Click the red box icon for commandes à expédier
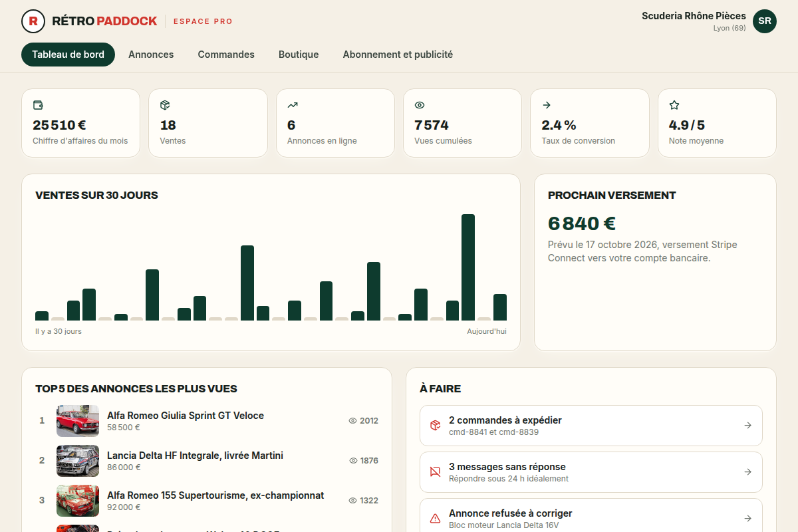The image size is (798, 532). click(435, 426)
